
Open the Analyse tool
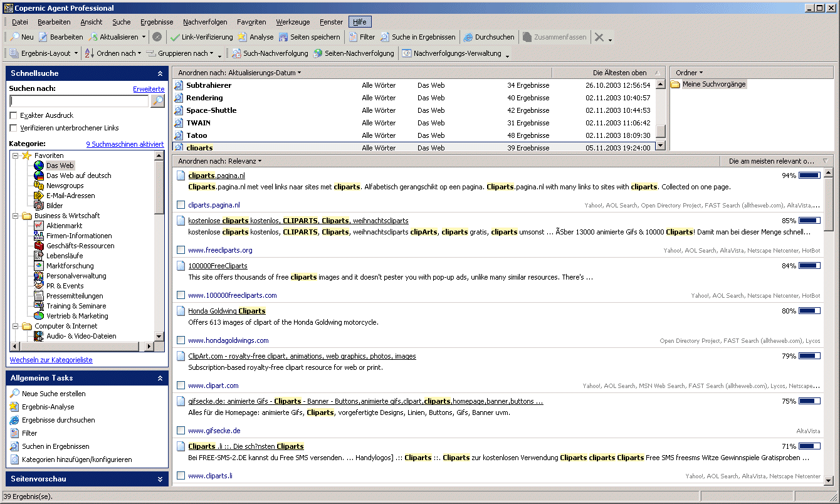[256, 37]
